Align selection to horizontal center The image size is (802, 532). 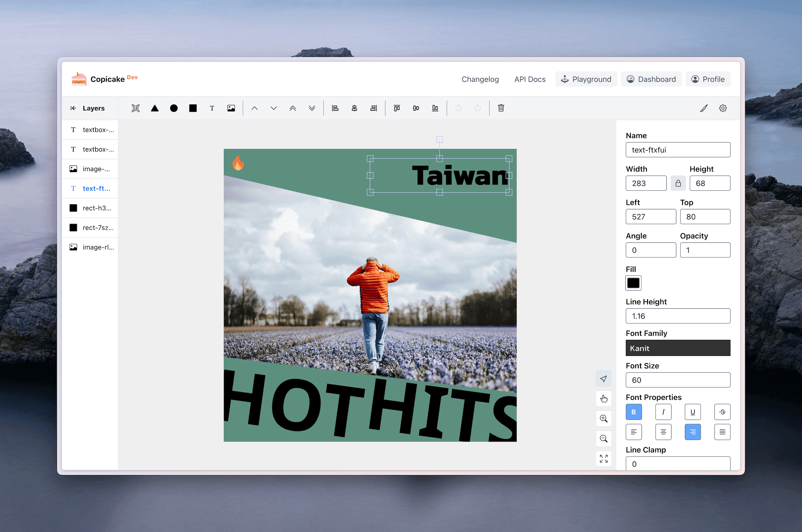(354, 108)
